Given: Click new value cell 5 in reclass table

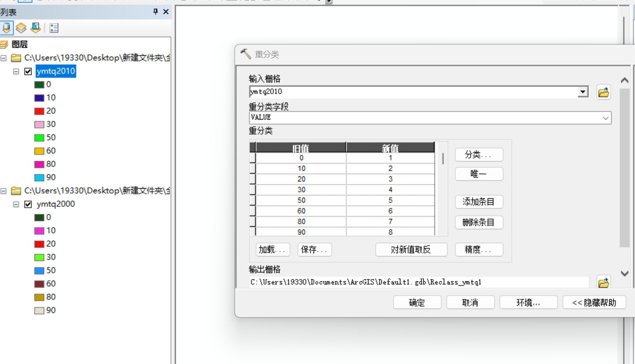Looking at the screenshot, I should coord(390,201).
